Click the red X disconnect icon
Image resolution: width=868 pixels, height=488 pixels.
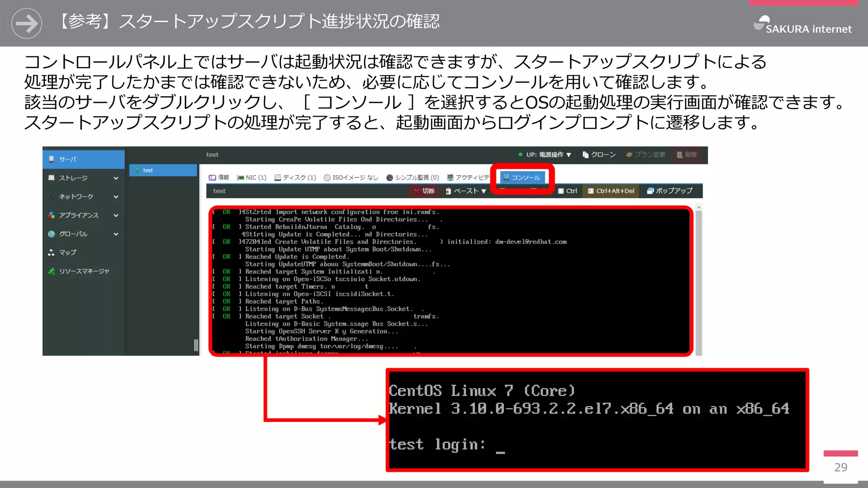point(417,191)
